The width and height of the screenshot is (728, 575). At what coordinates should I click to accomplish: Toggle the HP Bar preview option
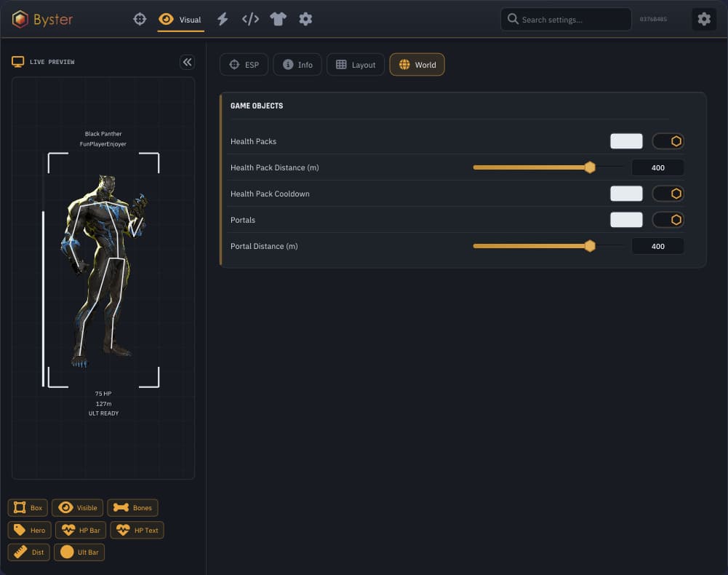[81, 530]
